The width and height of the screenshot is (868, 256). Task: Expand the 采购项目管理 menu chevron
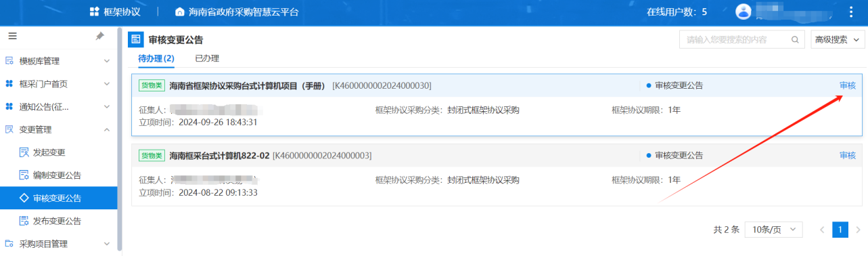(106, 244)
